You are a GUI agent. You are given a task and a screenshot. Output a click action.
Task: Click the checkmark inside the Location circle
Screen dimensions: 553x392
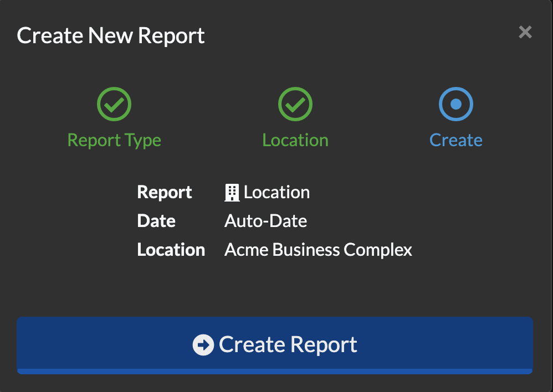[295, 104]
